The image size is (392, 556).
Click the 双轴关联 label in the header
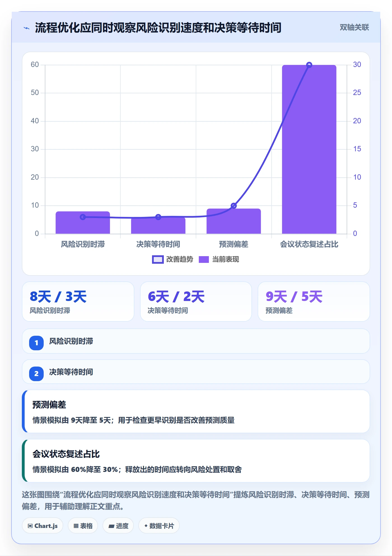pos(354,27)
